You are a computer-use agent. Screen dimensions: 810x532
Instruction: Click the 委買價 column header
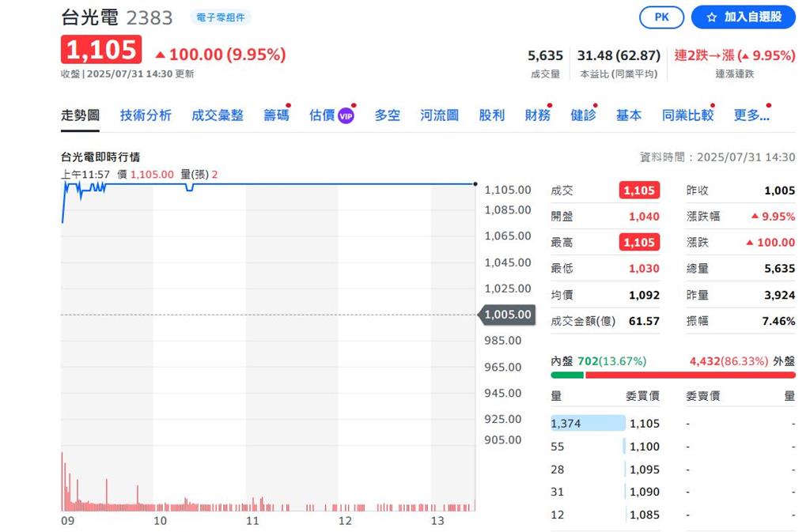[642, 396]
